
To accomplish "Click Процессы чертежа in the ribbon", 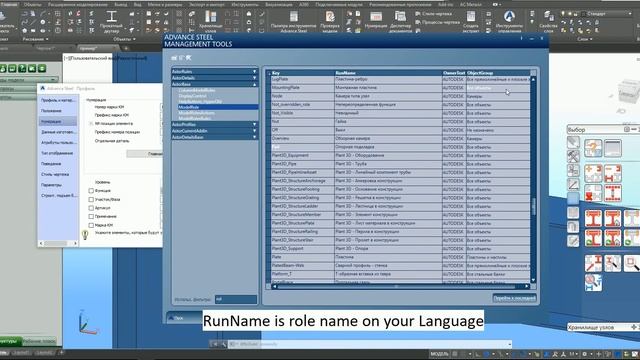I will pyautogui.click(x=437, y=22).
